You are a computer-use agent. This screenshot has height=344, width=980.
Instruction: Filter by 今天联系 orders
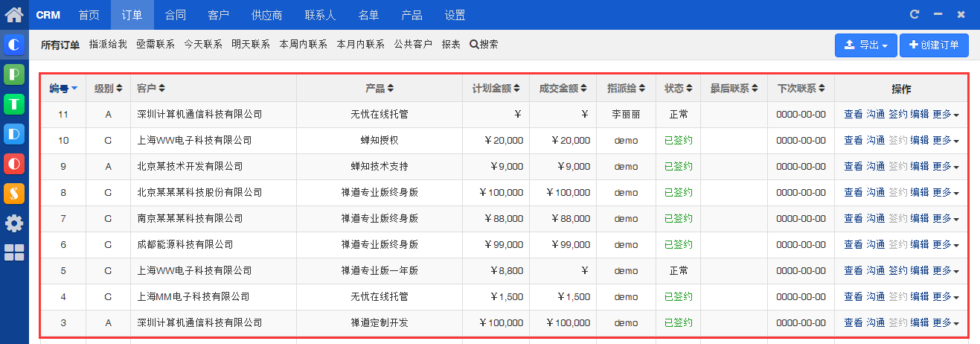203,45
